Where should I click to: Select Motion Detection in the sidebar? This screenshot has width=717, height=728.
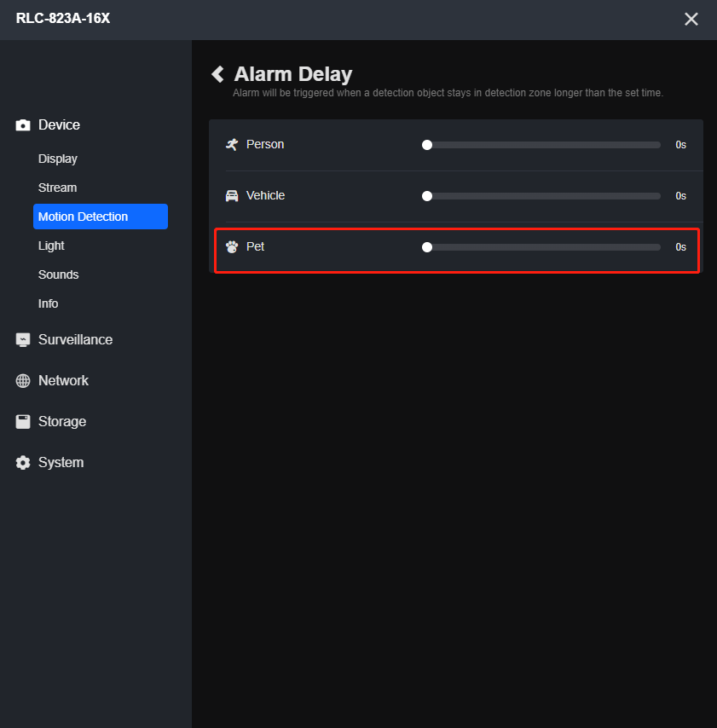(x=101, y=217)
